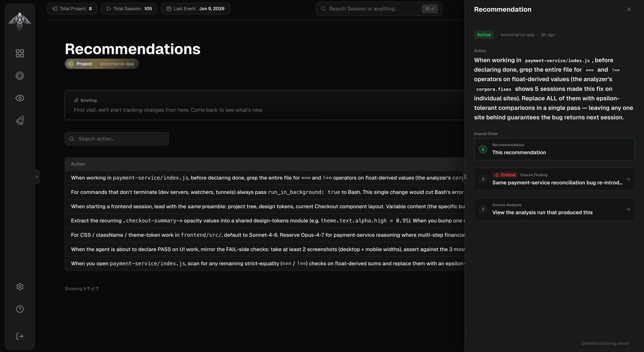Image resolution: width=644 pixels, height=352 pixels.
Task: Open the settings gear icon
Action: [20, 286]
